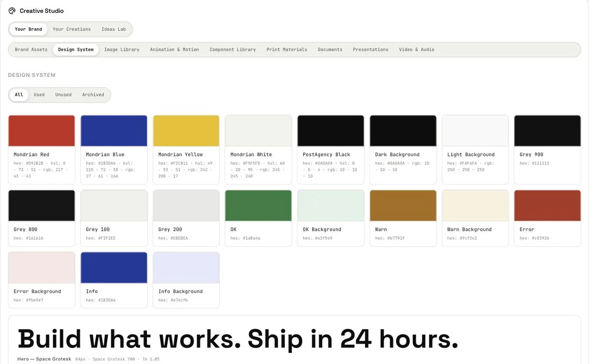The height and width of the screenshot is (364, 589).
Task: Filter design tokens by Used
Action: click(x=39, y=95)
